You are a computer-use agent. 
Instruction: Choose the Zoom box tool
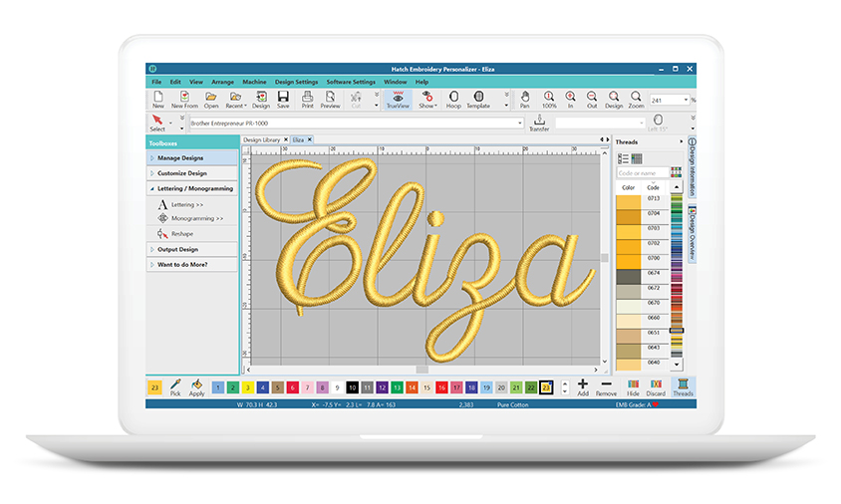[636, 100]
